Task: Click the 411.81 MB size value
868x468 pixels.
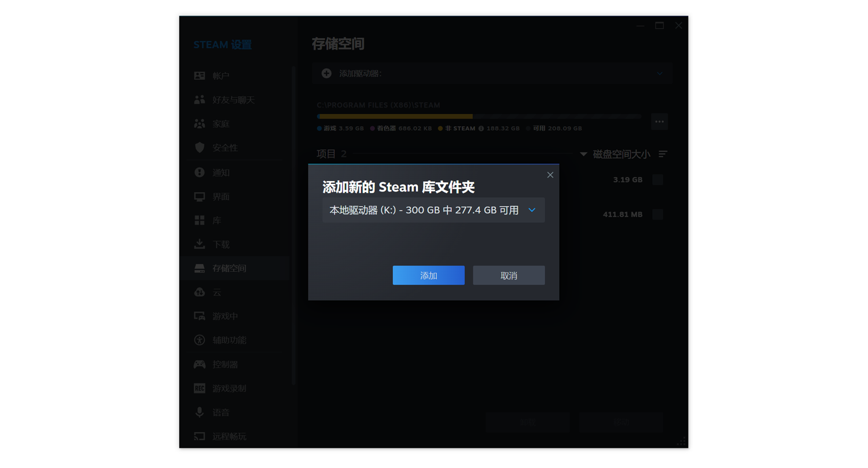Action: pyautogui.click(x=623, y=215)
